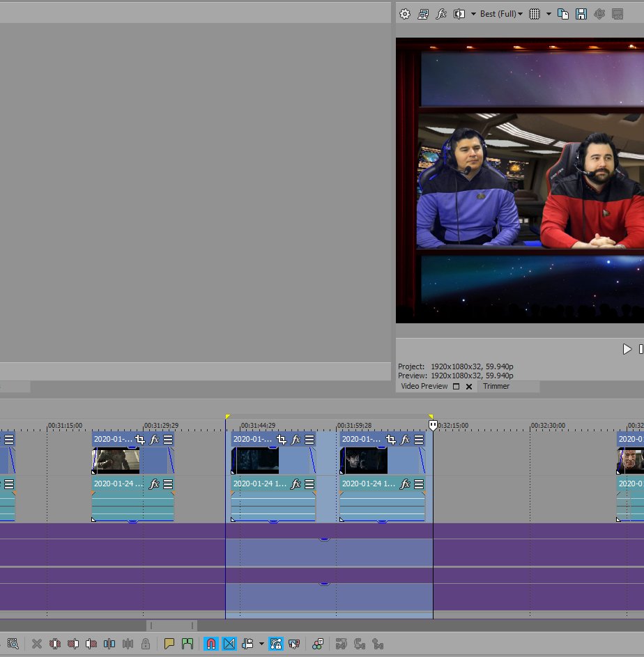The image size is (644, 657).
Task: Open Event FX on video clip at 00:31:44
Action: [x=296, y=439]
